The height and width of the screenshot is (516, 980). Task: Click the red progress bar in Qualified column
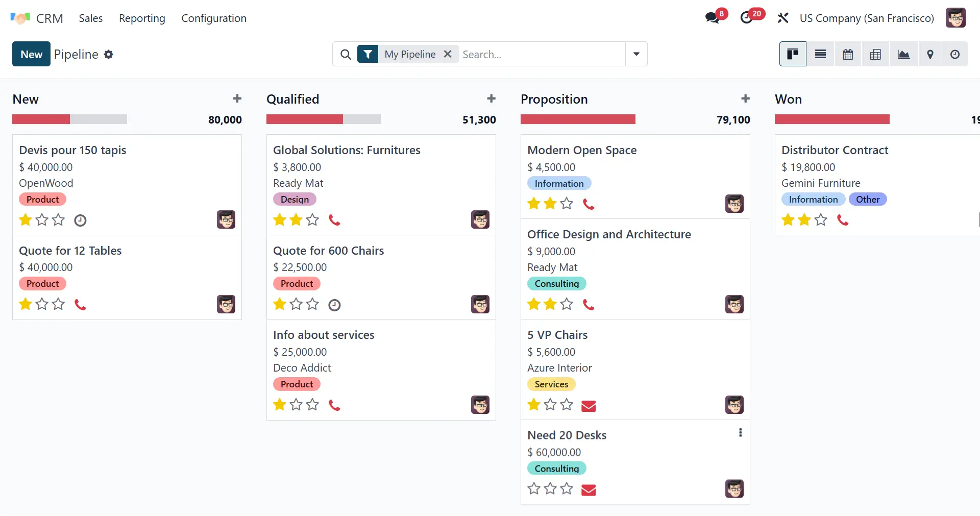pos(305,119)
